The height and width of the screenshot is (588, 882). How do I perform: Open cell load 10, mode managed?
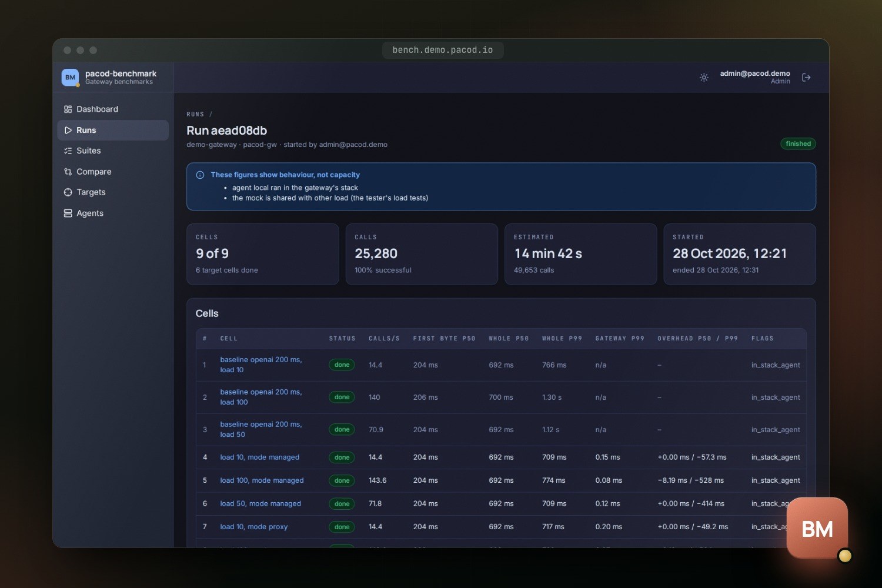coord(259,457)
